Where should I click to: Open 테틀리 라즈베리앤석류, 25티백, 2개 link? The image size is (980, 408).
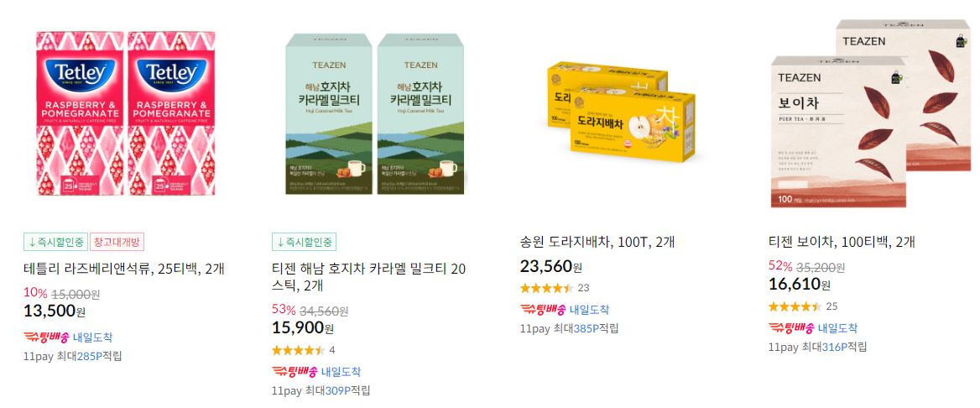tap(123, 269)
